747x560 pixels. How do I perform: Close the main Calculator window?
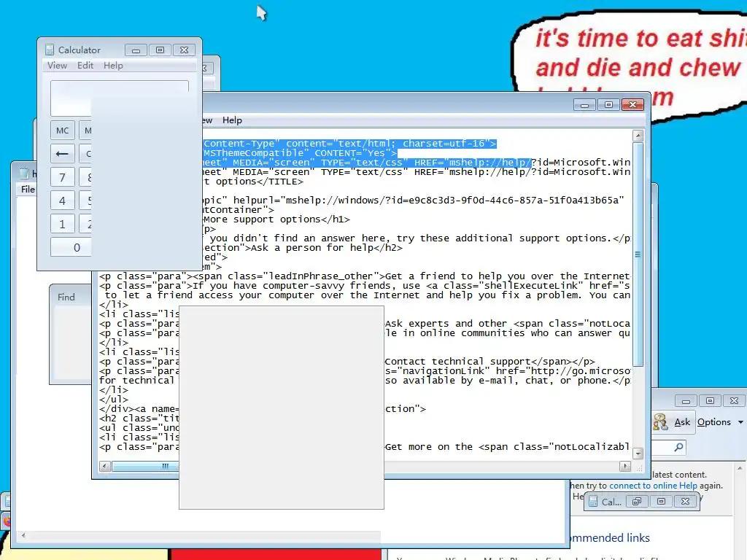[x=185, y=50]
